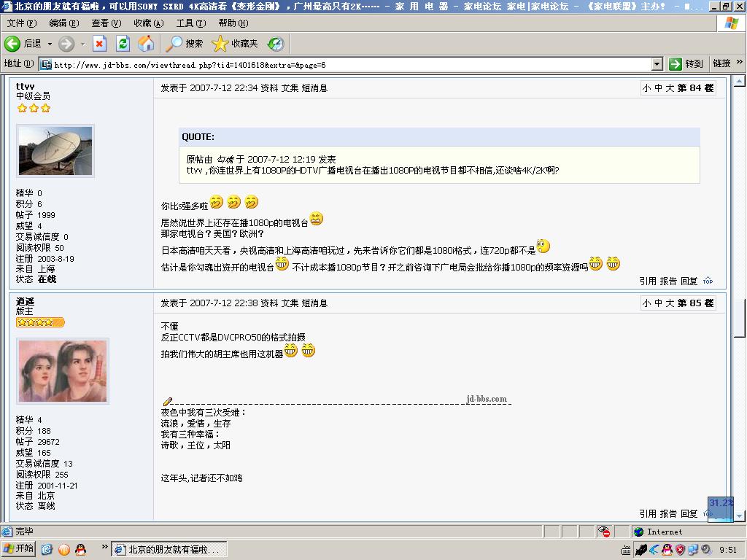Select small font size 小 for post 85

tap(646, 303)
